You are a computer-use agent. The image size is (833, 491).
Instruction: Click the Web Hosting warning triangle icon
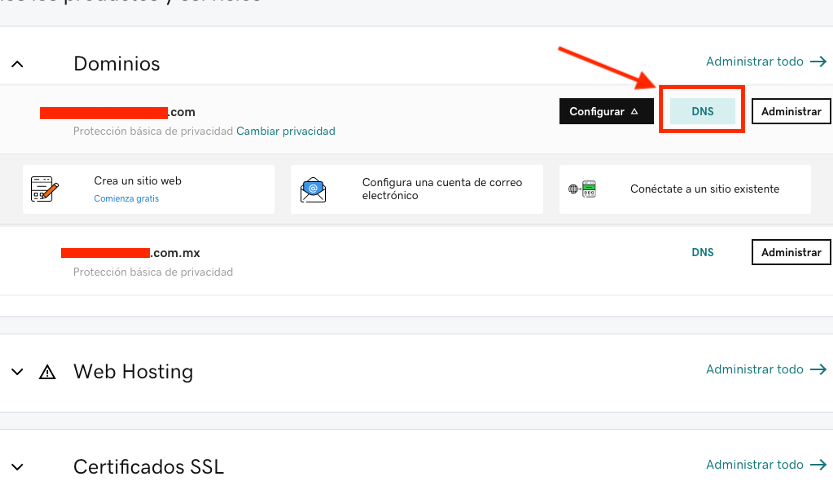click(47, 372)
